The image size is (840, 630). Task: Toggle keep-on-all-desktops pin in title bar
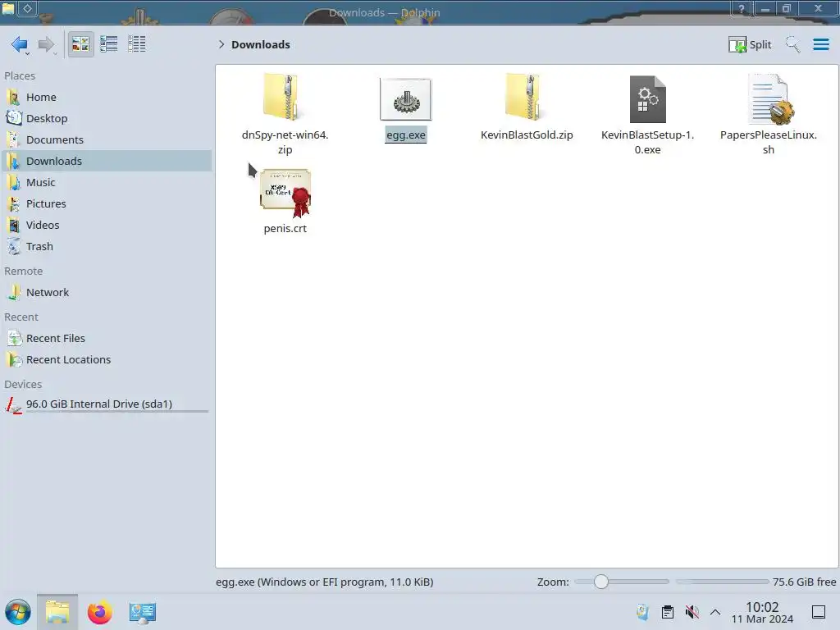click(27, 8)
